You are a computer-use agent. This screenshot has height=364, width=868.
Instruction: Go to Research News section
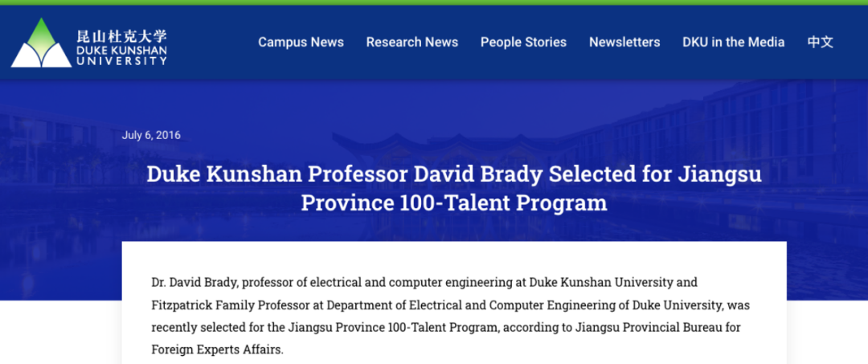[412, 42]
